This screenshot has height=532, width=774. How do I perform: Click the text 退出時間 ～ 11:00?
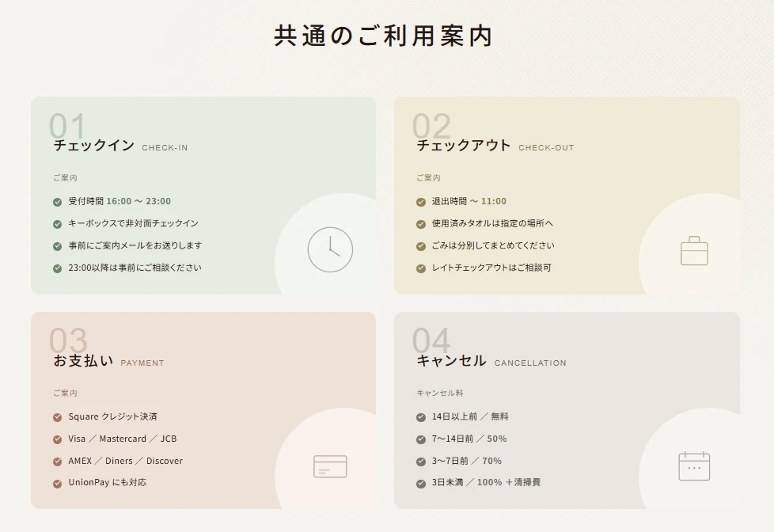(x=469, y=201)
